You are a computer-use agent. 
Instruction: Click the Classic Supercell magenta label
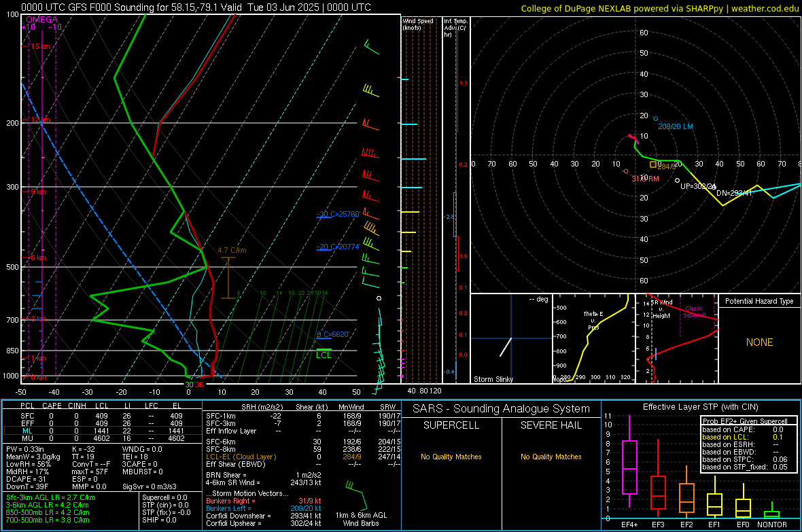click(694, 312)
